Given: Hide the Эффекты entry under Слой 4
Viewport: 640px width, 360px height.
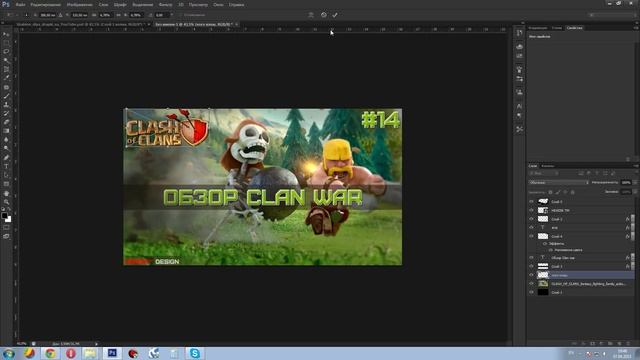Looking at the screenshot, I should (545, 244).
